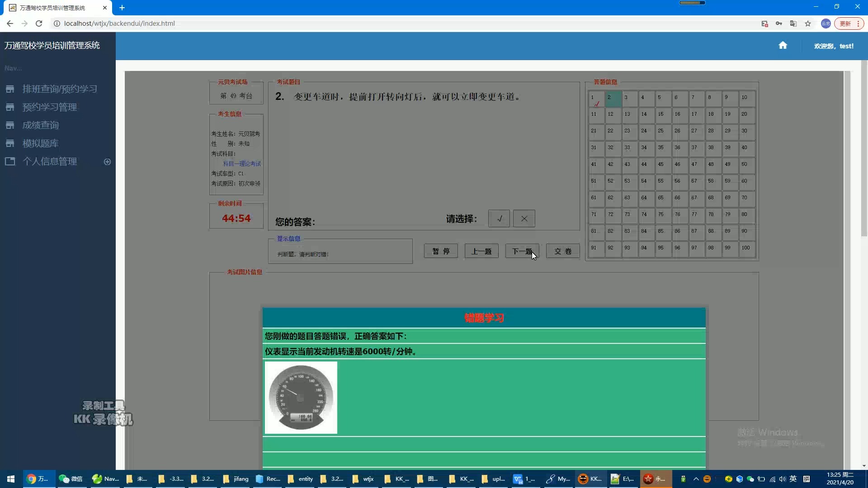Open the entity folder in taskbar
Viewport: 868px width, 488px height.
coord(301,479)
